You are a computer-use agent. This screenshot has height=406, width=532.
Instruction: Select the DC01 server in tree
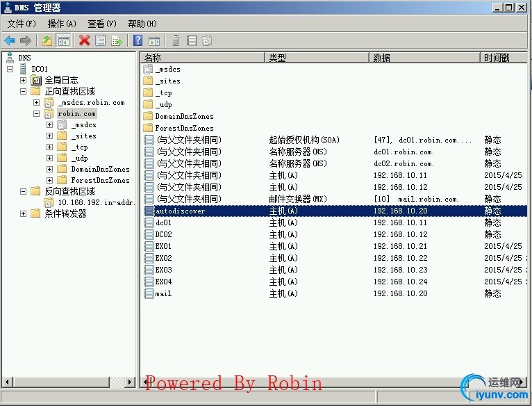click(x=40, y=69)
